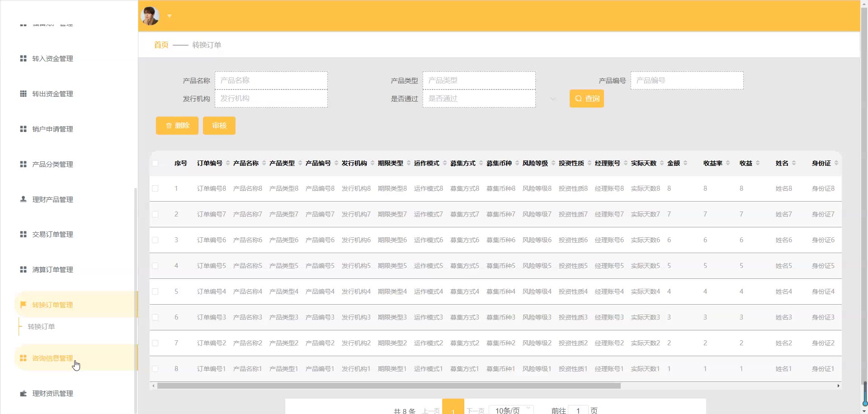The image size is (868, 414).
Task: Check the checkbox for row 1
Action: (x=155, y=188)
